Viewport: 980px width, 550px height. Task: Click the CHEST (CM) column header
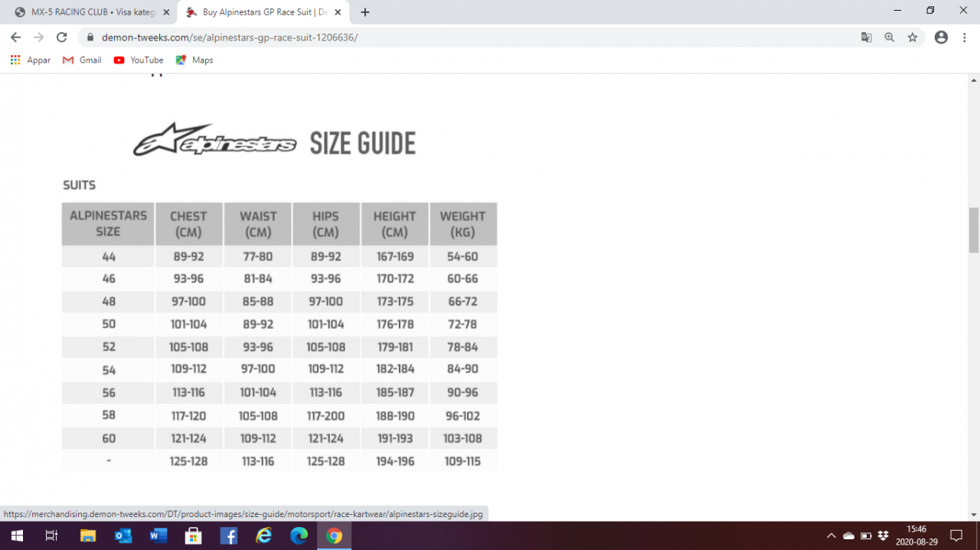[x=188, y=223]
